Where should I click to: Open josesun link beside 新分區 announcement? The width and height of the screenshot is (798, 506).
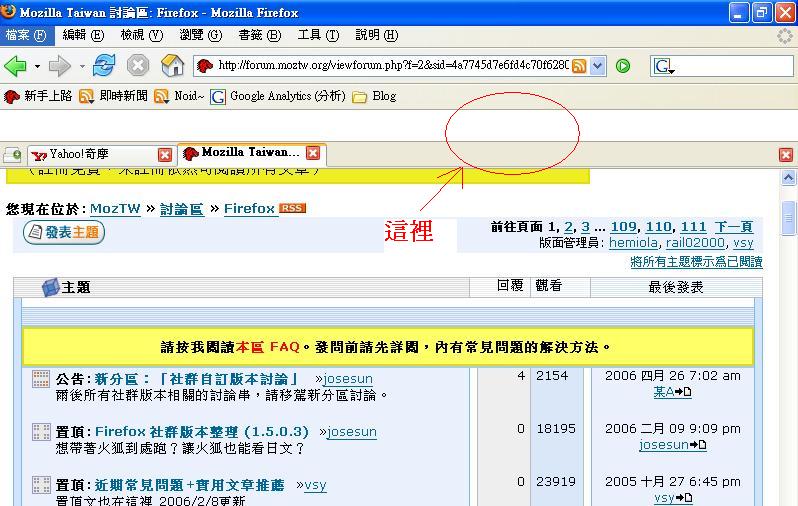(348, 379)
